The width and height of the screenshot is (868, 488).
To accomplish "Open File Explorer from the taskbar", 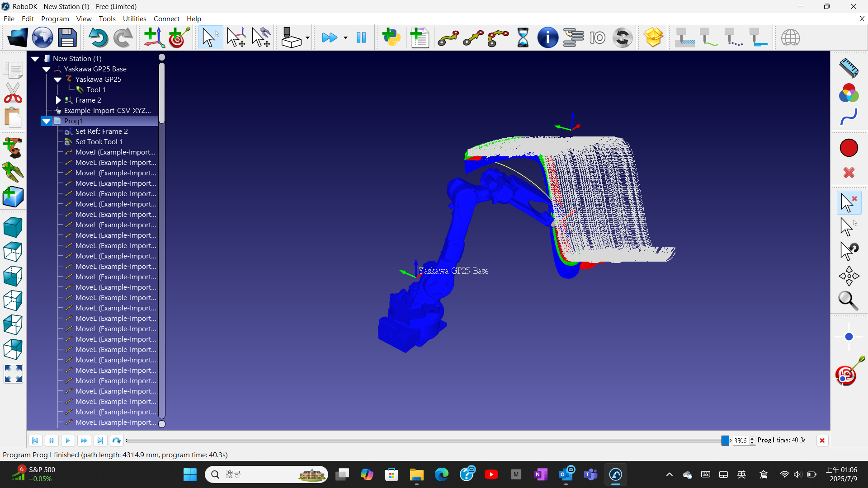I will pos(416,474).
